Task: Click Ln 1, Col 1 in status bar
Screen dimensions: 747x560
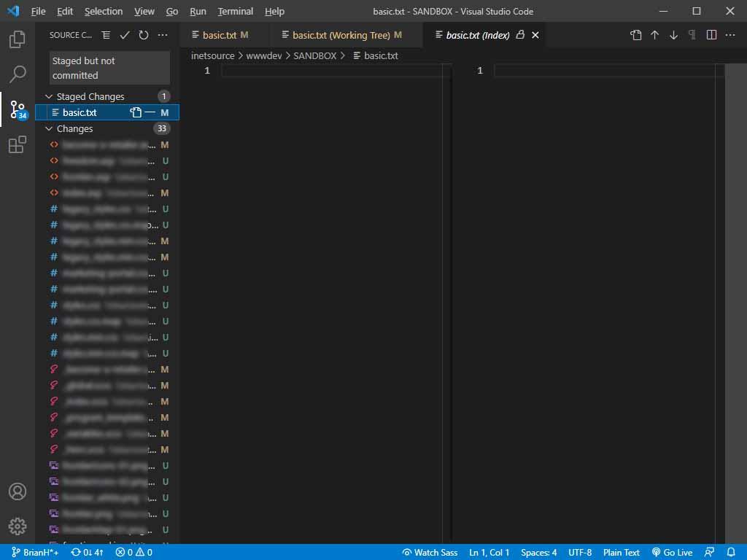Action: coord(489,553)
